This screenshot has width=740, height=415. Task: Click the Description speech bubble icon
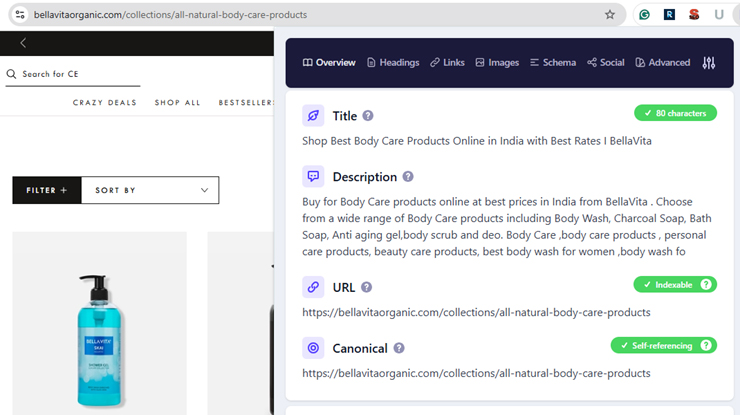[x=313, y=177]
